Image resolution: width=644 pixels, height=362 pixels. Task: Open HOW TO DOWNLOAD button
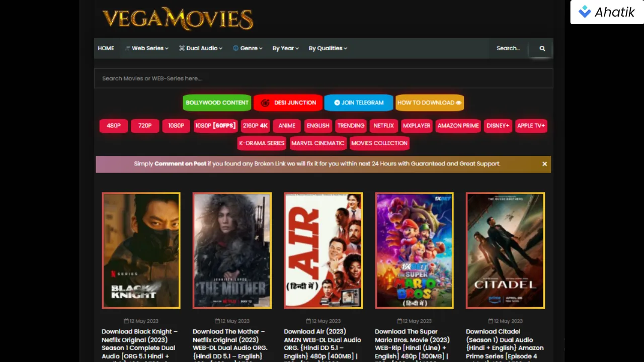[430, 103]
